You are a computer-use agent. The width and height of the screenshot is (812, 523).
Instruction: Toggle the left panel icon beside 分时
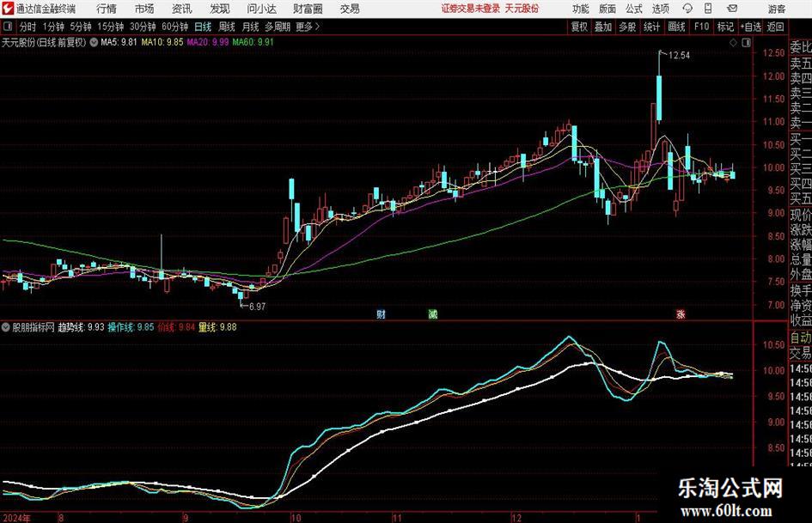click(7, 27)
